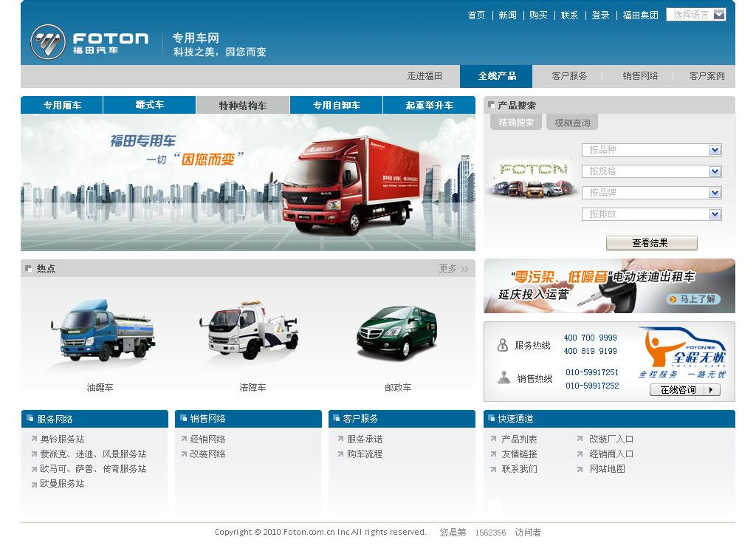Open the 客户案例 menu item
The height and width of the screenshot is (554, 756).
click(707, 76)
